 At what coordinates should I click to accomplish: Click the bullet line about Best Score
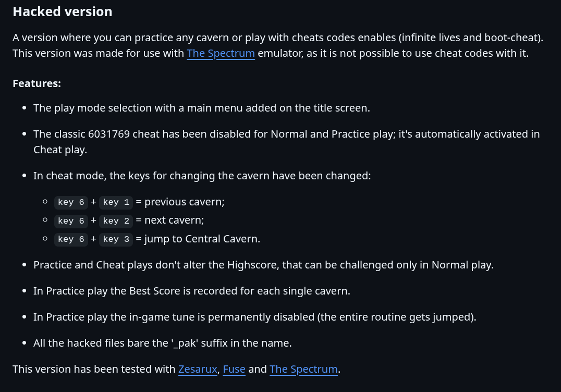191,291
